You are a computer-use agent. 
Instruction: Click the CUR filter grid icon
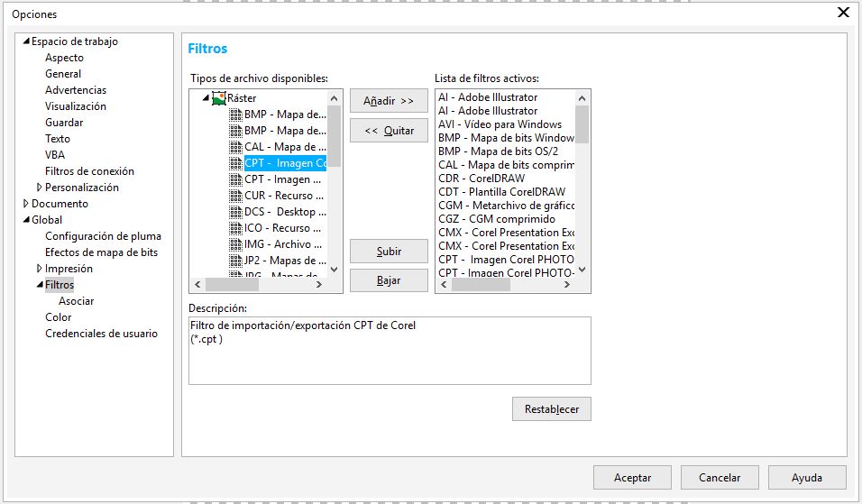[235, 196]
